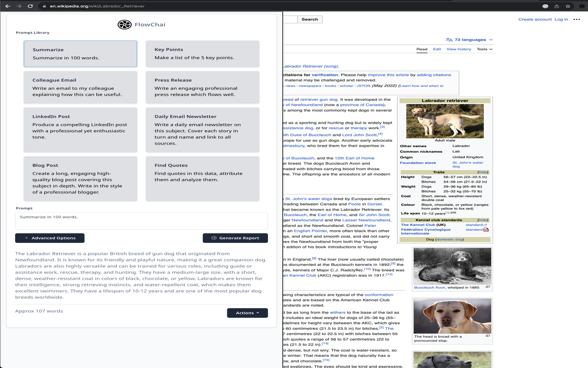Follow the 'St. John's water dogs' article link
This screenshot has height=368, width=588.
[x=309, y=199]
